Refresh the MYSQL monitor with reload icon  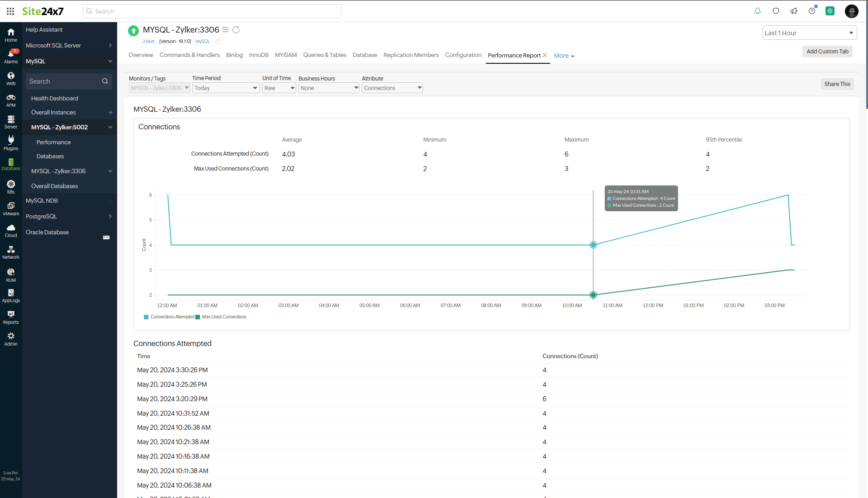coord(236,30)
